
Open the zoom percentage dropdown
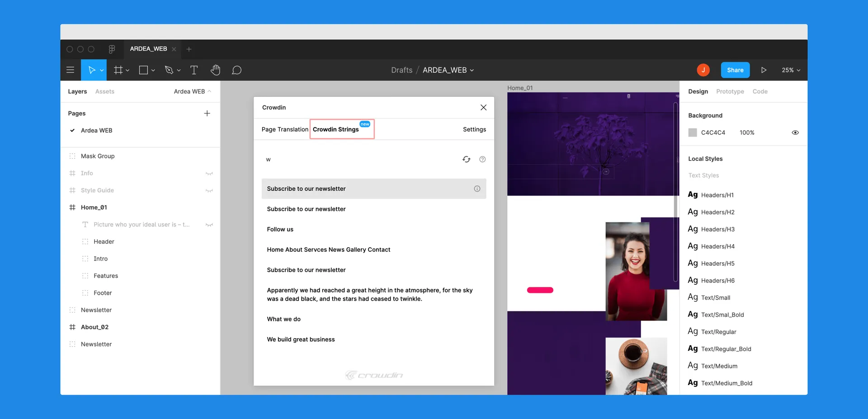pyautogui.click(x=791, y=70)
